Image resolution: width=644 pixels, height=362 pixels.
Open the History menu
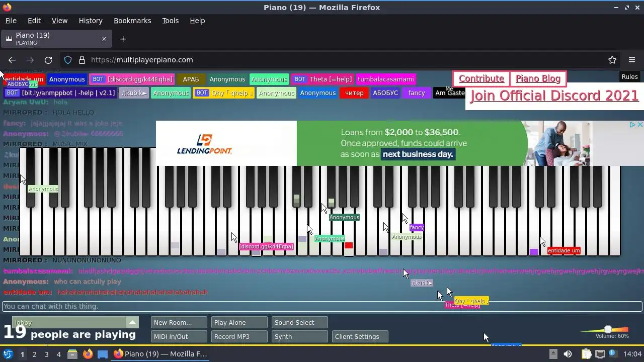(x=91, y=21)
